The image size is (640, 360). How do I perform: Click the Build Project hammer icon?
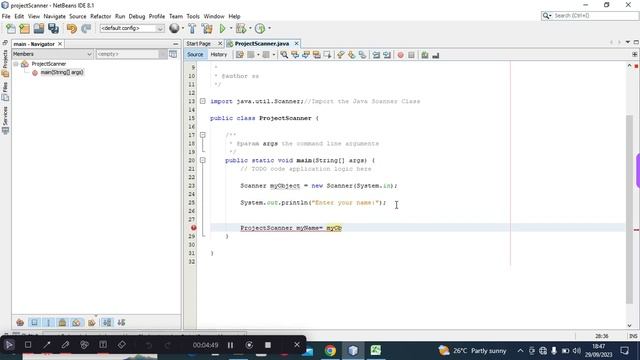click(192, 29)
